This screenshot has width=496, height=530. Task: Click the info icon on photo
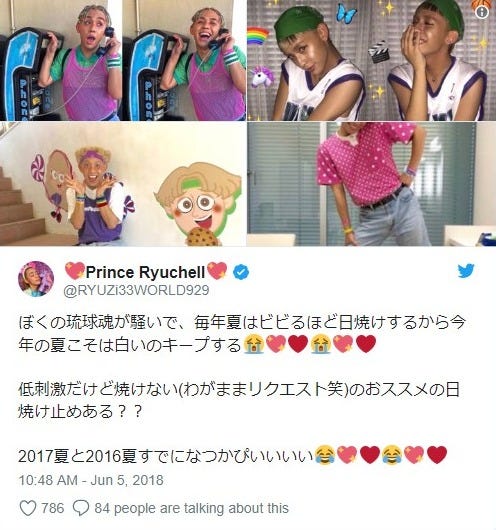coord(481,12)
